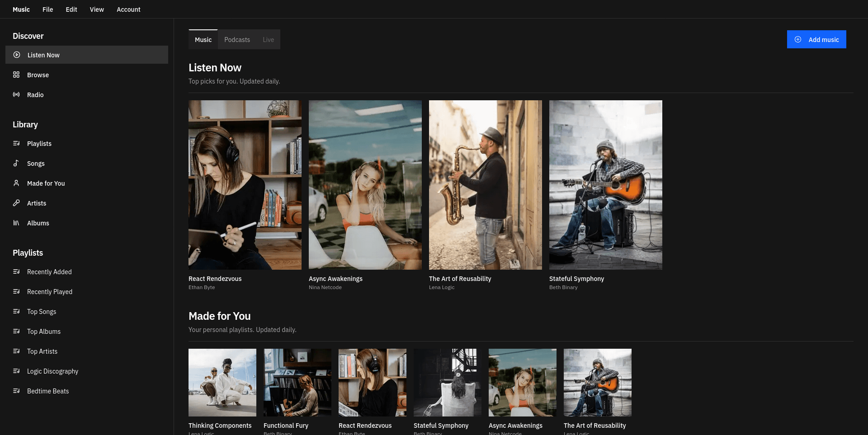Open the Account menu
The height and width of the screenshot is (435, 868).
point(128,9)
